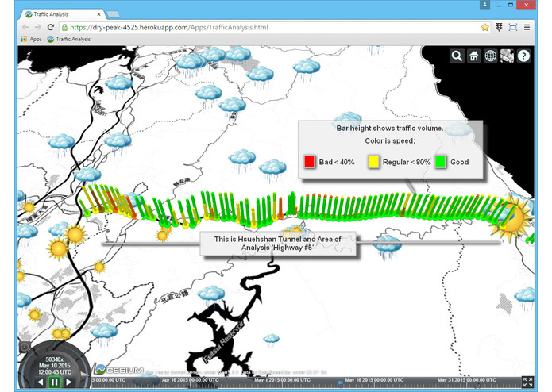This screenshot has width=552, height=392.
Task: Click the Home view button
Action: [x=474, y=56]
